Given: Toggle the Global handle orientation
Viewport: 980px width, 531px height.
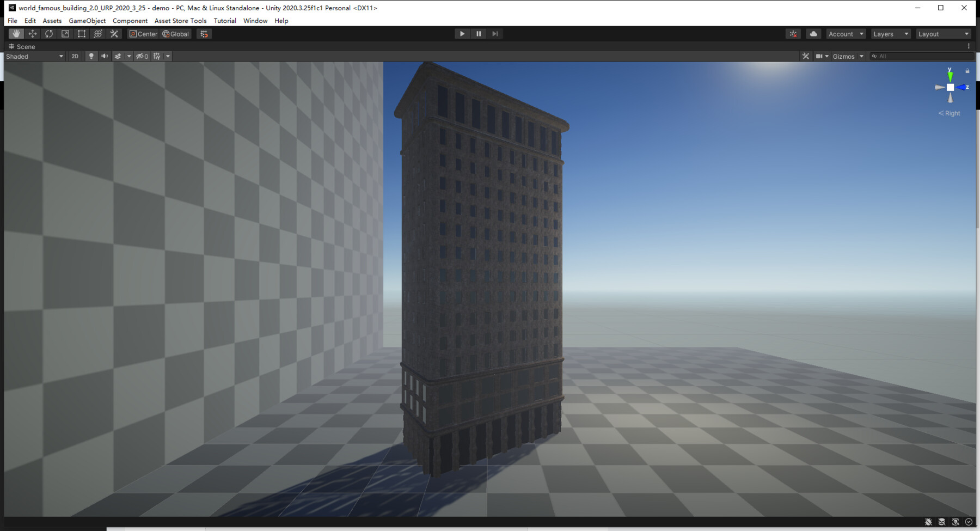Looking at the screenshot, I should tap(175, 33).
